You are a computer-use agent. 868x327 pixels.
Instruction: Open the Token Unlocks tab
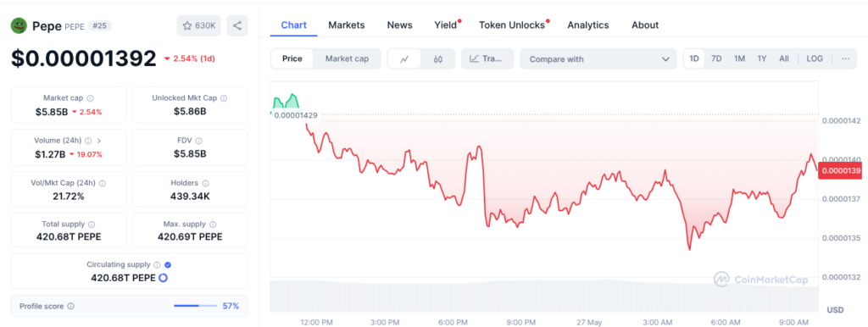(512, 25)
